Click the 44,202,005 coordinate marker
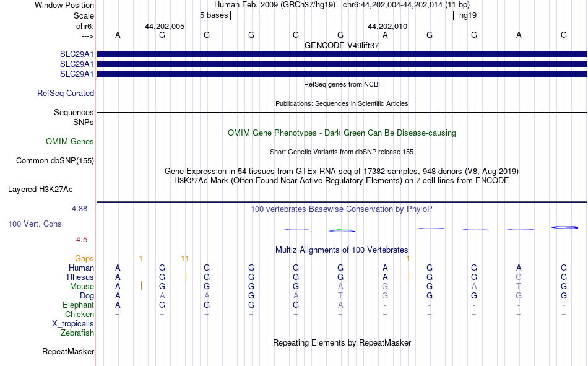The height and width of the screenshot is (366, 588). coord(165,26)
